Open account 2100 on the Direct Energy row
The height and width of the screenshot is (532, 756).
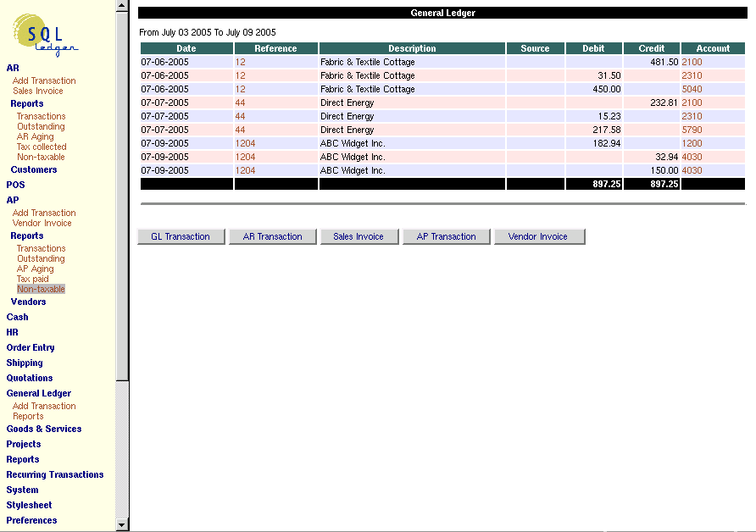(x=692, y=103)
